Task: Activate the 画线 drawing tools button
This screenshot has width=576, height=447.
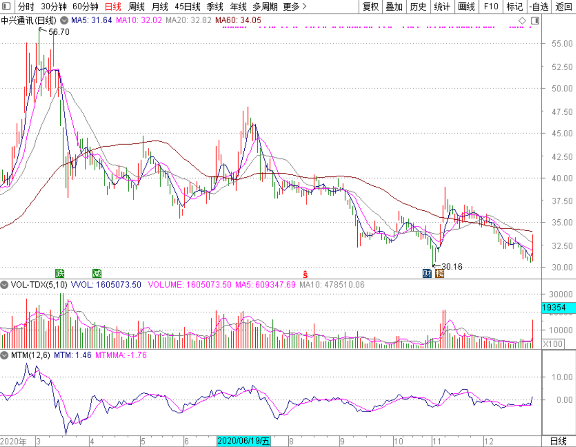Action: pyautogui.click(x=467, y=7)
